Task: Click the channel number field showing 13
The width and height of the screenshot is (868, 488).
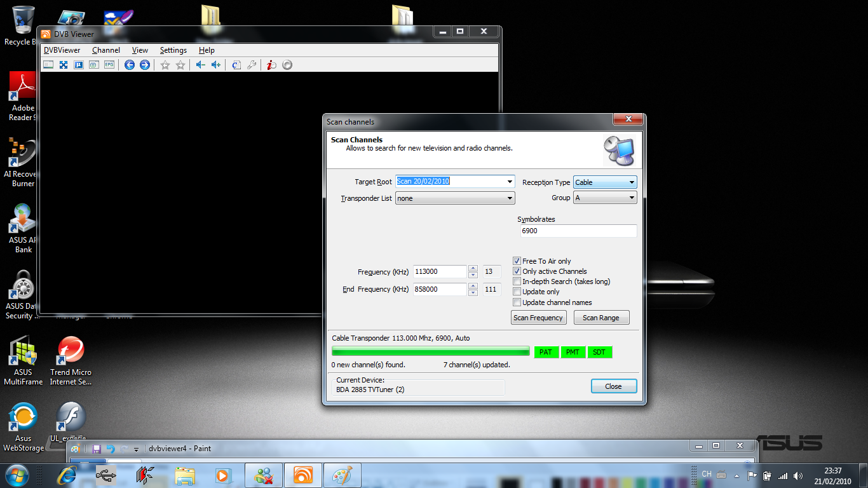Action: [x=491, y=272]
